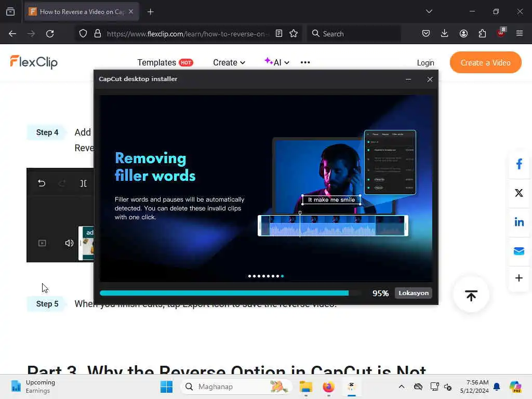
Task: Show hidden system tray icons chevron
Action: [x=402, y=387]
